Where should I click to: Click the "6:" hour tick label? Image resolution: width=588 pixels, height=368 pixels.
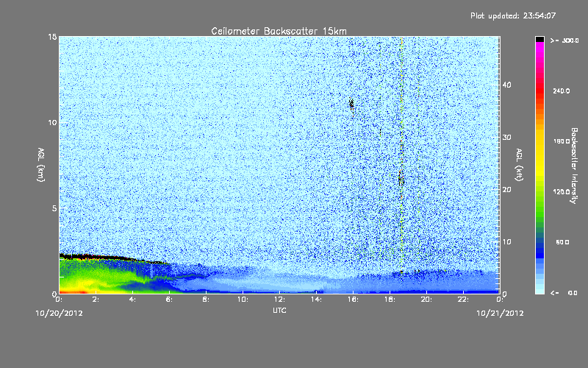coord(170,300)
